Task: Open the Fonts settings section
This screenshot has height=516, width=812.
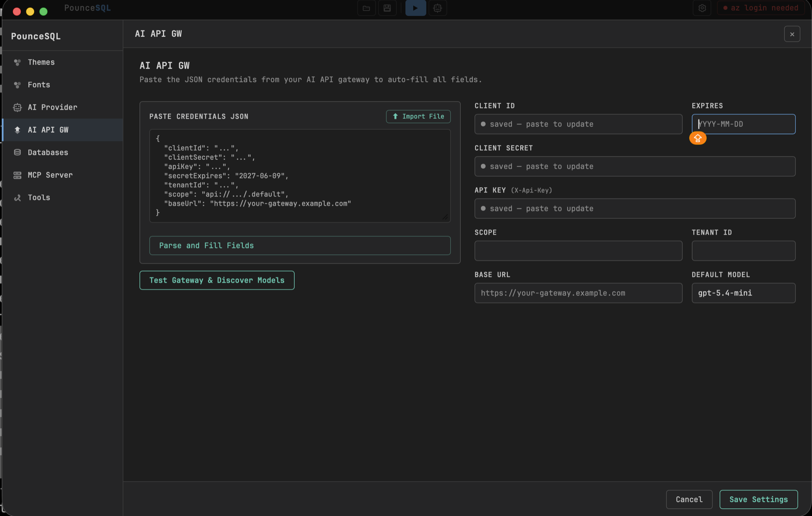Action: [62, 85]
